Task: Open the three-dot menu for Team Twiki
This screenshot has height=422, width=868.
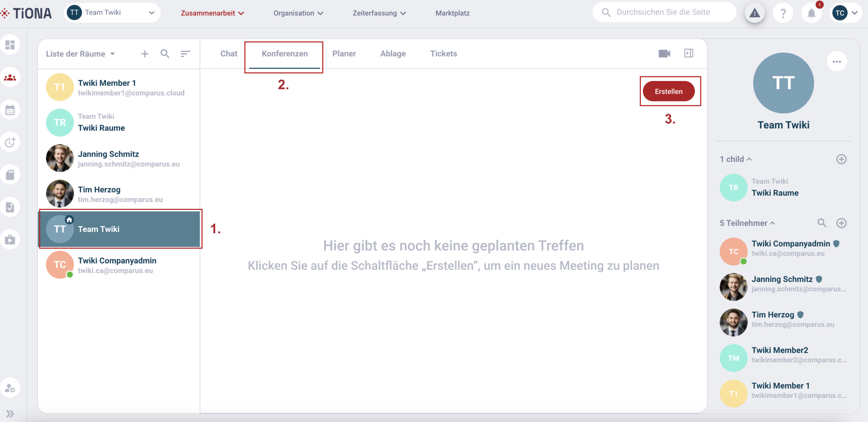Action: [837, 62]
